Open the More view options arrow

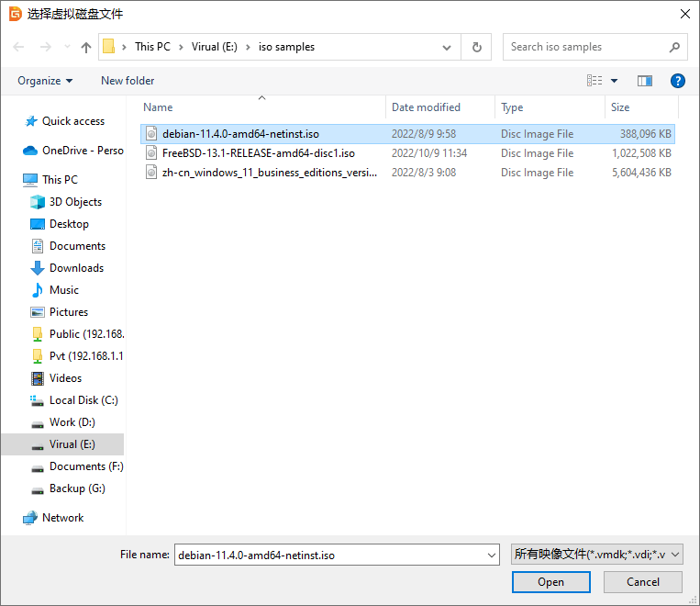[615, 81]
